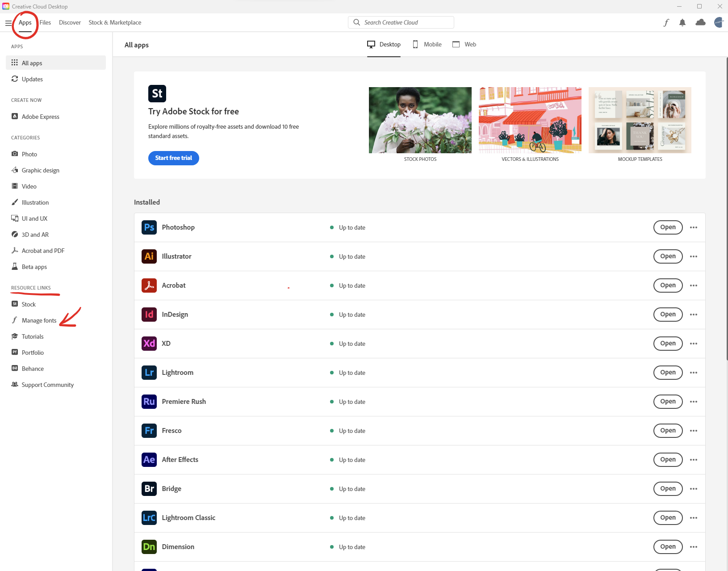View Mockup Templates thumbnail
The width and height of the screenshot is (728, 571).
click(640, 120)
